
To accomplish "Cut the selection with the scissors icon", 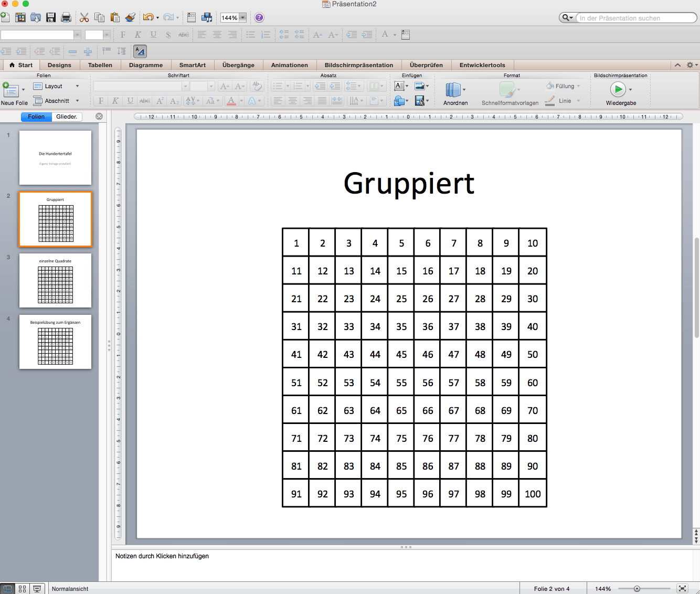I will 84,17.
